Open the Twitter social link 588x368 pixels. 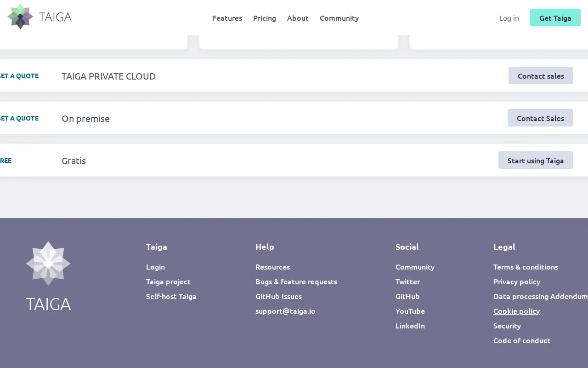407,282
